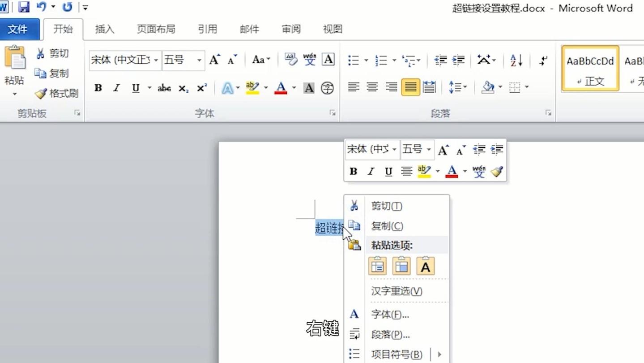Choose the Keep Text Only paste option
644x363 pixels.
click(426, 266)
